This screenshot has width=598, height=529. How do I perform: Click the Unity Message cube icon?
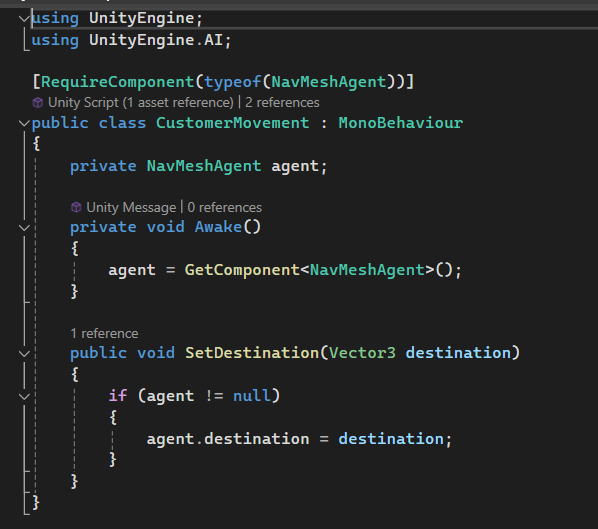[x=76, y=207]
